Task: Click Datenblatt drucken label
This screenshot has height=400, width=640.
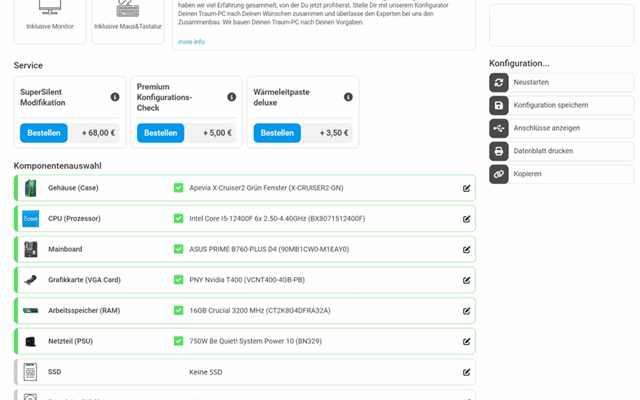Action: pyautogui.click(x=543, y=151)
